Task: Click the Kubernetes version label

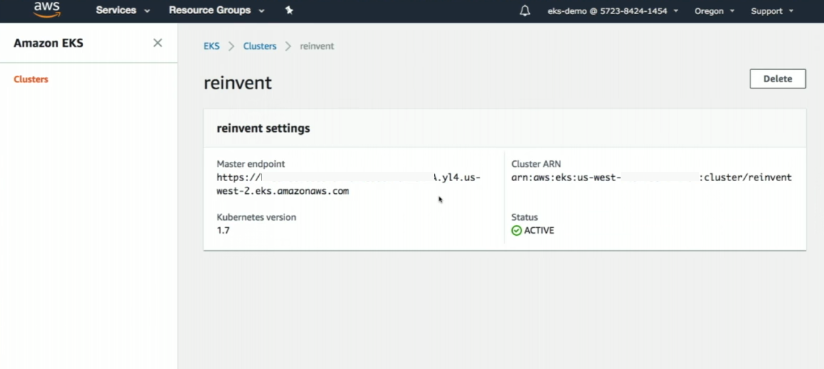Action: 256,217
